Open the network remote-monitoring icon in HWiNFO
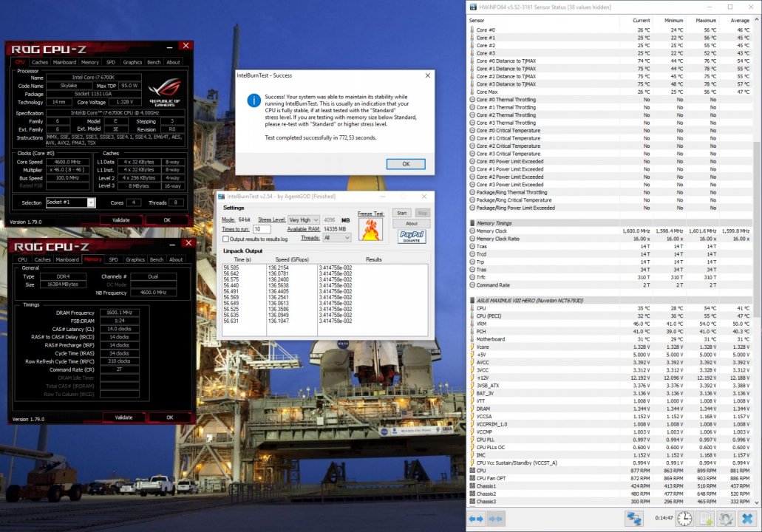This screenshot has width=762, height=532. click(x=633, y=519)
